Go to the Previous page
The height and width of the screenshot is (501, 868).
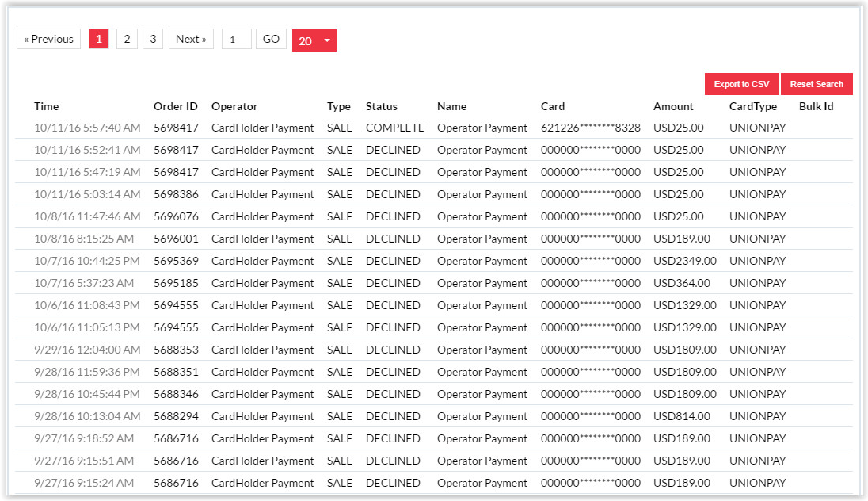[49, 40]
